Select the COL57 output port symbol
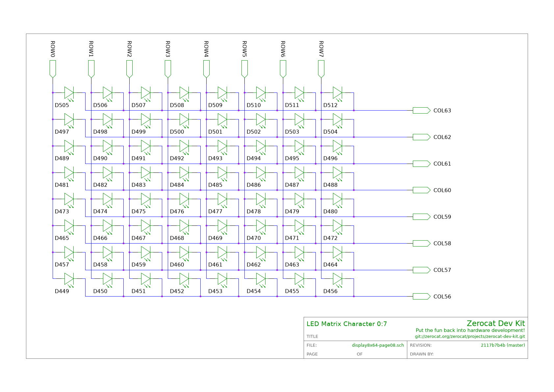The width and height of the screenshot is (554, 392). pos(421,270)
